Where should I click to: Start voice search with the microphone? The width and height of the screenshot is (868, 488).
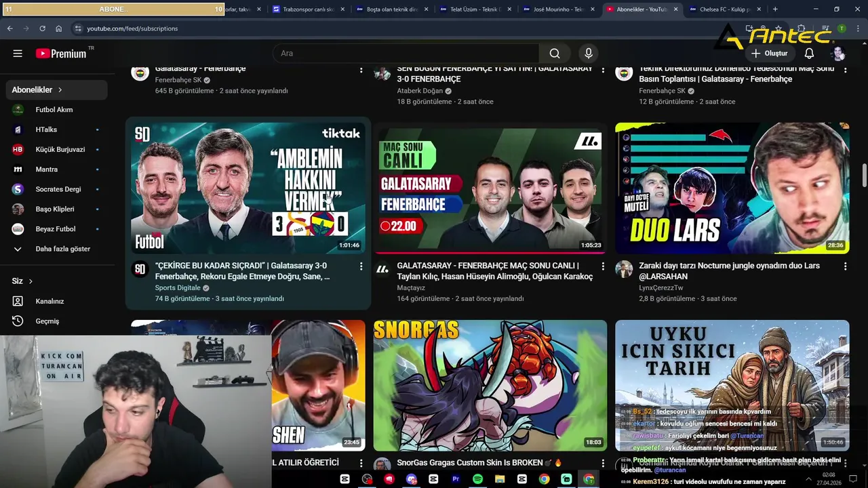click(588, 54)
